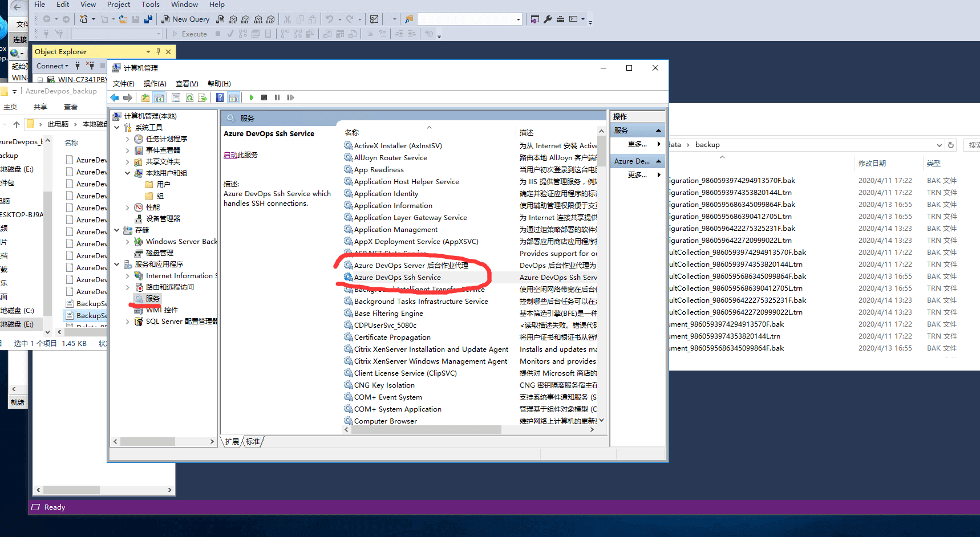Pin or unpin the Object Explorer panel
The image size is (980, 537).
tap(158, 51)
